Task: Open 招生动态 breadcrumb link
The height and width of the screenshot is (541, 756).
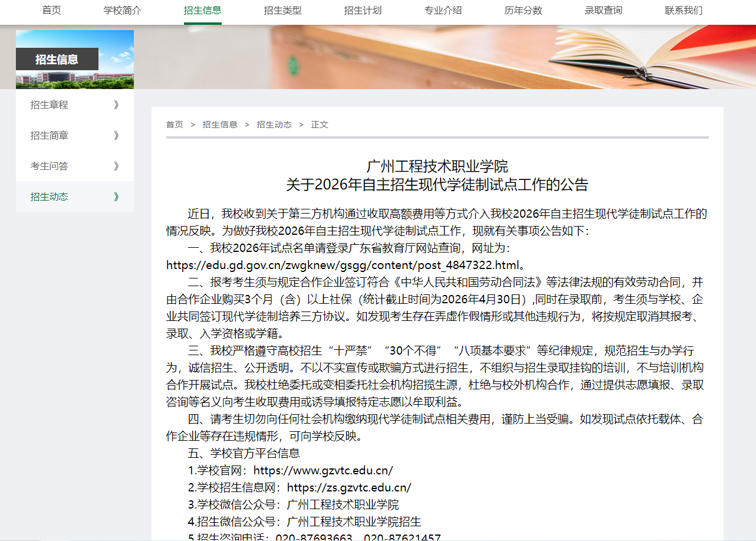Action: 274,124
